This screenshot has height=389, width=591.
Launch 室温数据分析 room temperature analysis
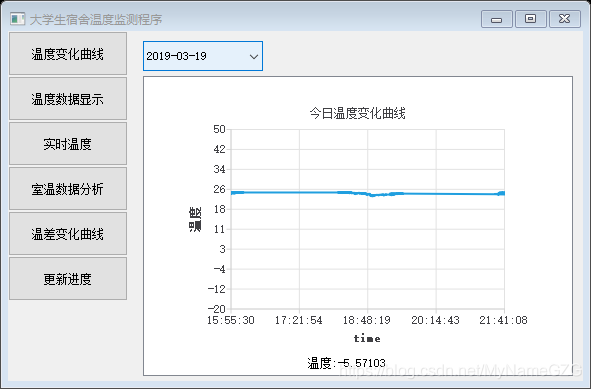click(x=68, y=188)
